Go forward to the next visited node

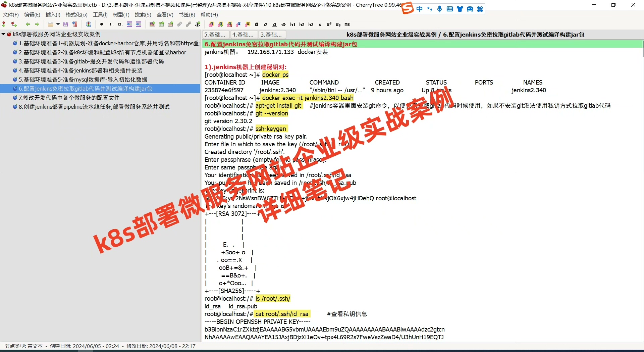[x=37, y=24]
